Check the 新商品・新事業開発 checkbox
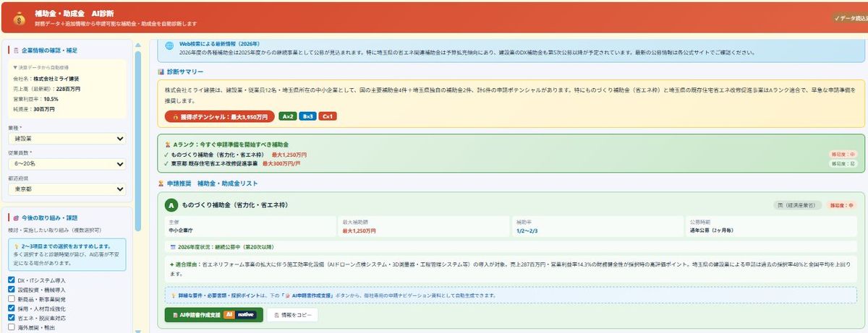868x333 pixels. pos(11,298)
